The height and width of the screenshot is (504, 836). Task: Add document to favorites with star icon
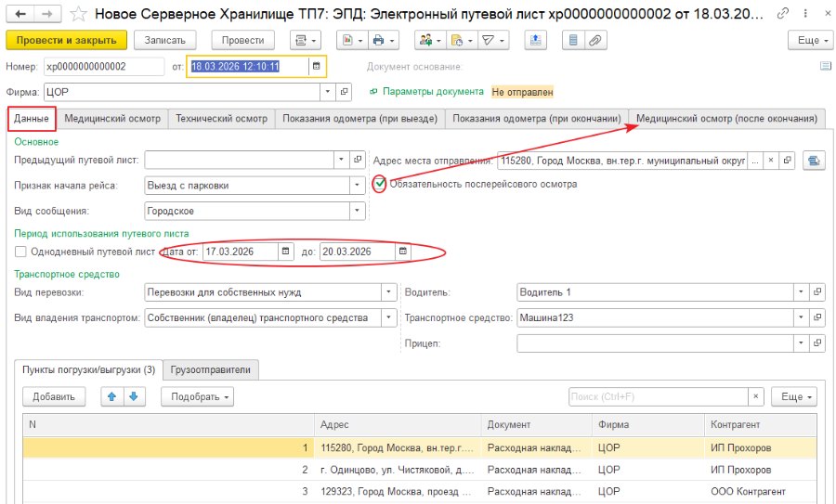(x=78, y=14)
